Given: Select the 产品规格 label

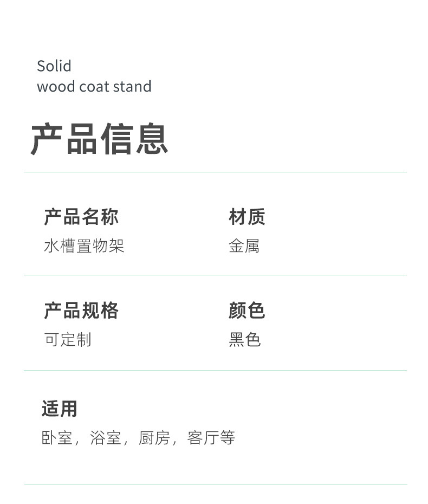Looking at the screenshot, I should 81,311.
